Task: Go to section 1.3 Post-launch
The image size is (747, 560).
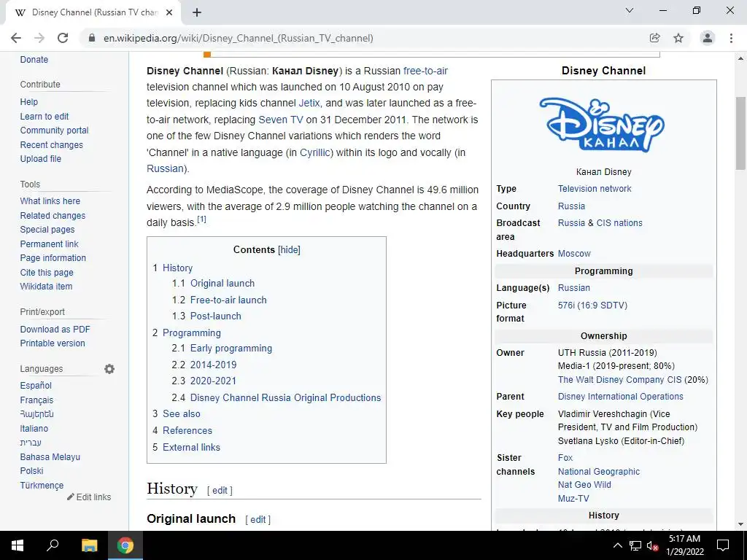Action: click(215, 316)
